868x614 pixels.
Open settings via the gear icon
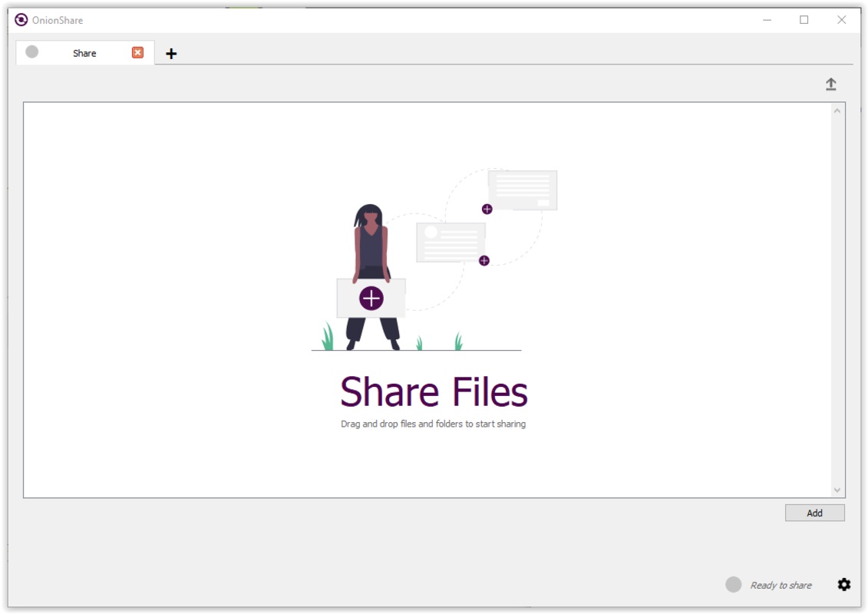(844, 585)
